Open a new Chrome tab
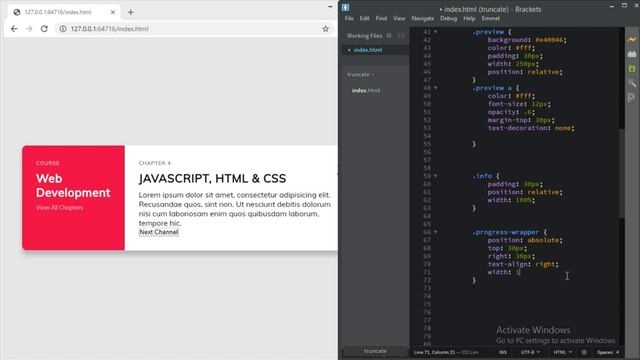 [x=131, y=12]
